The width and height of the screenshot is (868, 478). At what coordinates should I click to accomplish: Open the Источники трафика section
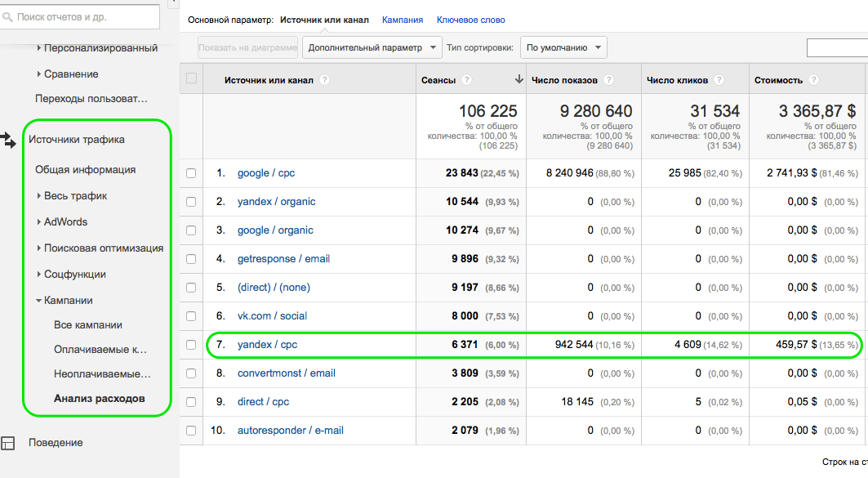[x=77, y=140]
